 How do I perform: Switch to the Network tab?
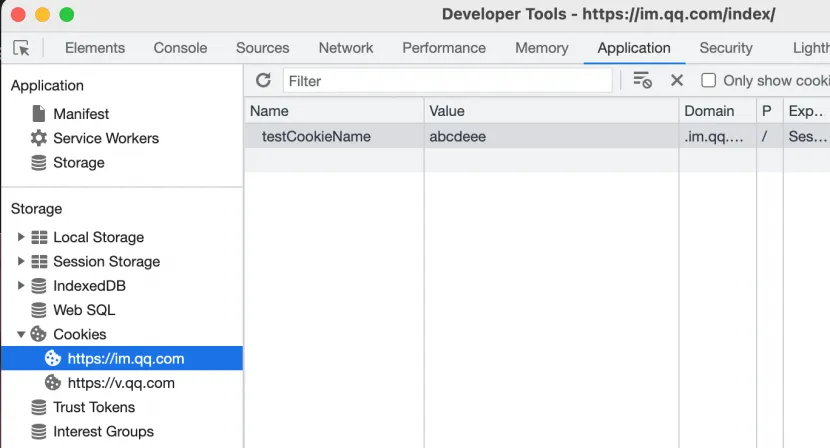coord(345,48)
